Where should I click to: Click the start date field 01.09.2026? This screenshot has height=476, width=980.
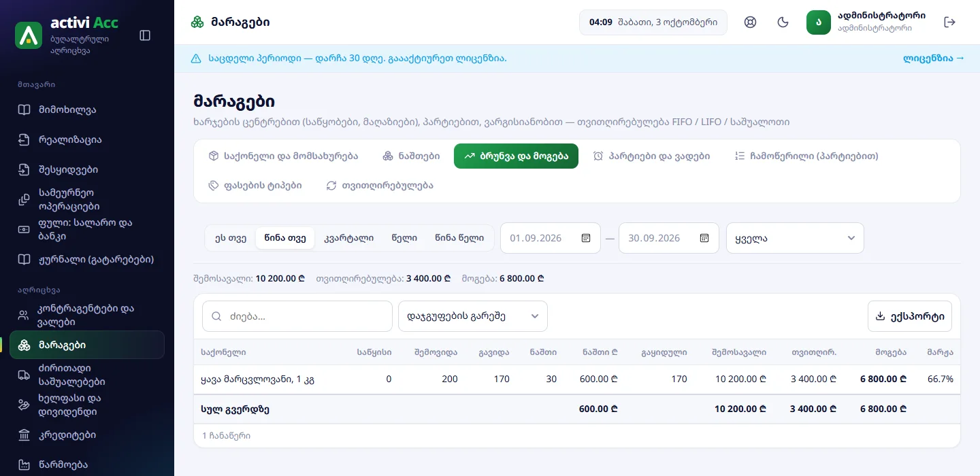coord(551,238)
